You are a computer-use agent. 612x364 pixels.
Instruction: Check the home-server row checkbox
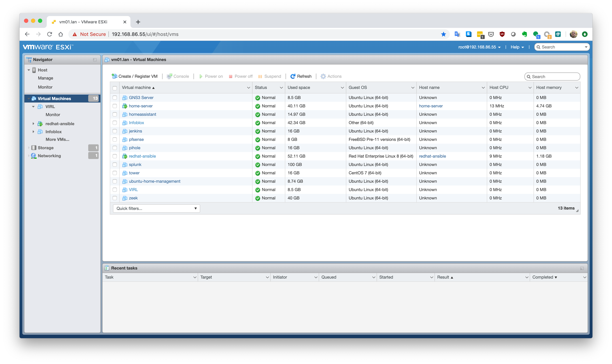tap(115, 106)
